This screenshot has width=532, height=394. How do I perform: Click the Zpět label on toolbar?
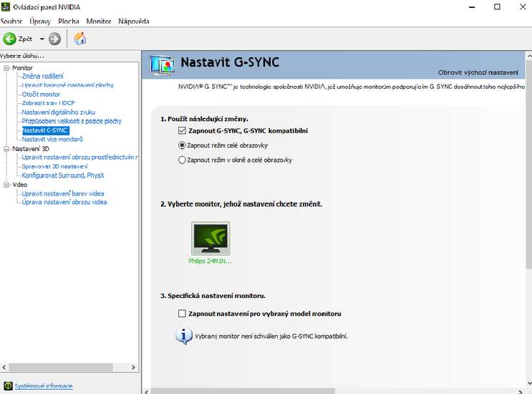(26, 39)
